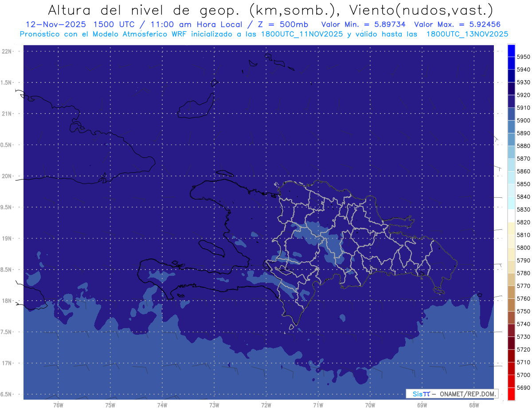Click the '1800UTC_13NOV2025' valid-until text

tap(467, 34)
